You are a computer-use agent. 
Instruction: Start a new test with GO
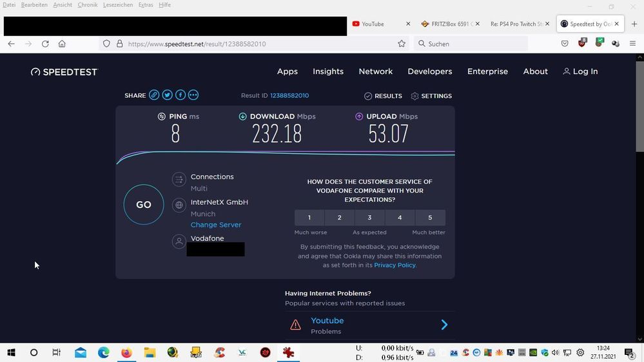coord(144,204)
